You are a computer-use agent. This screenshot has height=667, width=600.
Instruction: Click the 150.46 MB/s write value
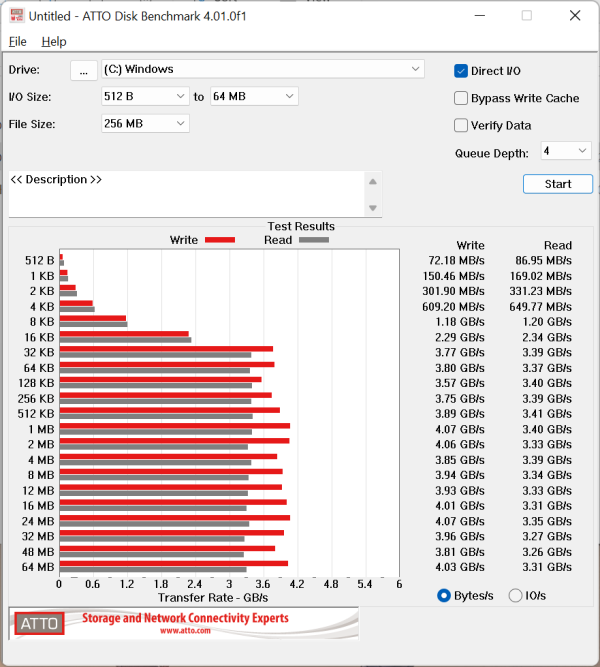(x=453, y=276)
